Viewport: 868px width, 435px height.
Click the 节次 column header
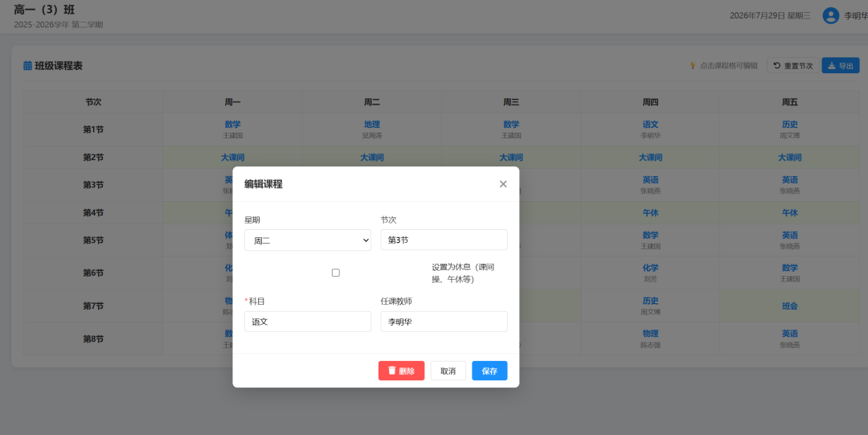coord(93,102)
